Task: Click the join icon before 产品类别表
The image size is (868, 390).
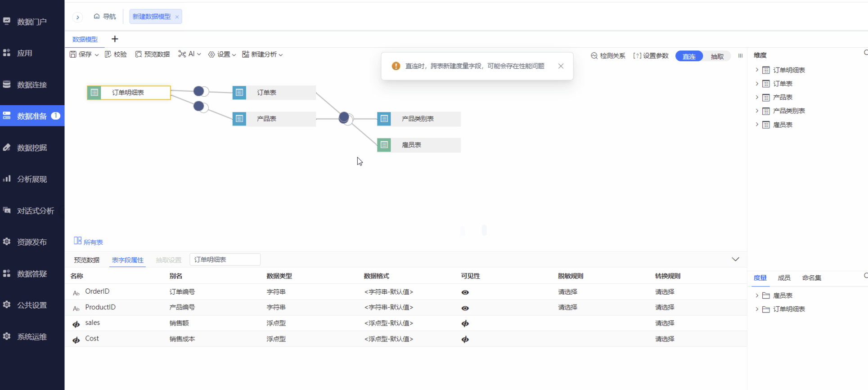Action: point(345,118)
